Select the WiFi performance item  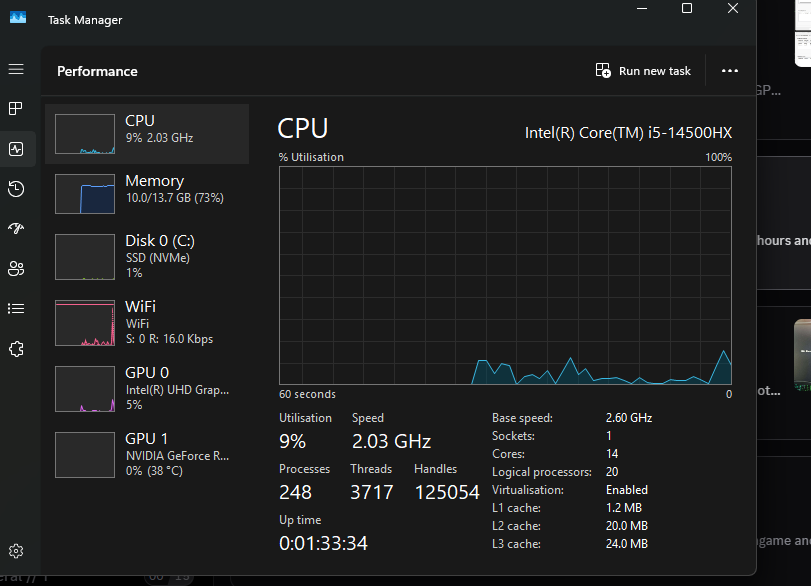[x=146, y=322]
